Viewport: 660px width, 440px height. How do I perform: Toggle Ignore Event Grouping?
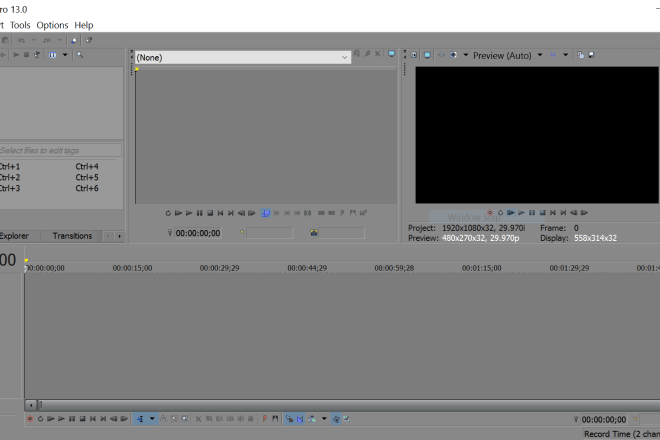point(347,419)
